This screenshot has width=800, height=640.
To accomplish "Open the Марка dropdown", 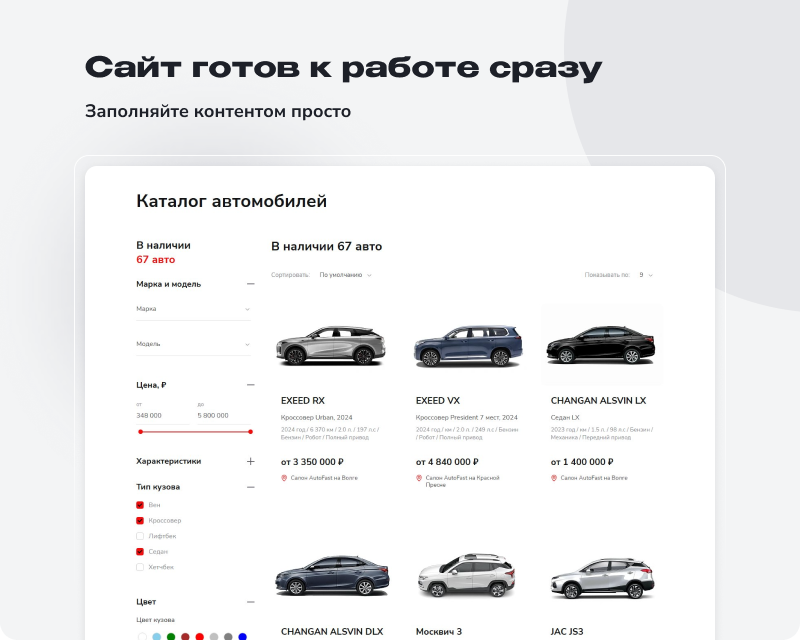I will (x=193, y=309).
